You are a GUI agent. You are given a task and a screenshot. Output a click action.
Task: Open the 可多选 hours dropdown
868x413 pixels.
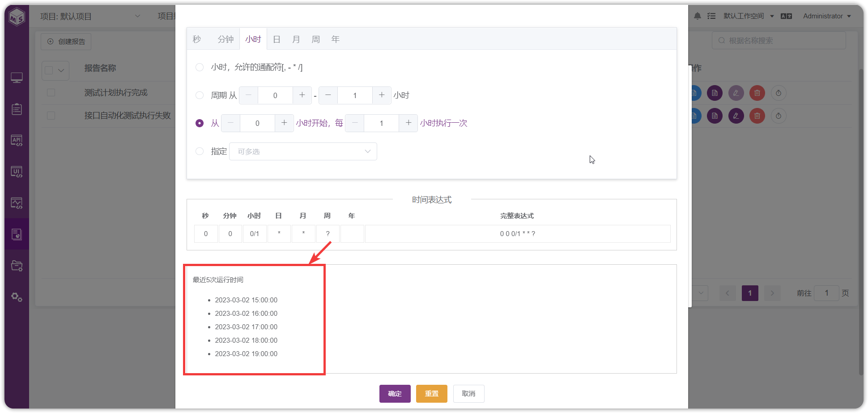click(303, 151)
